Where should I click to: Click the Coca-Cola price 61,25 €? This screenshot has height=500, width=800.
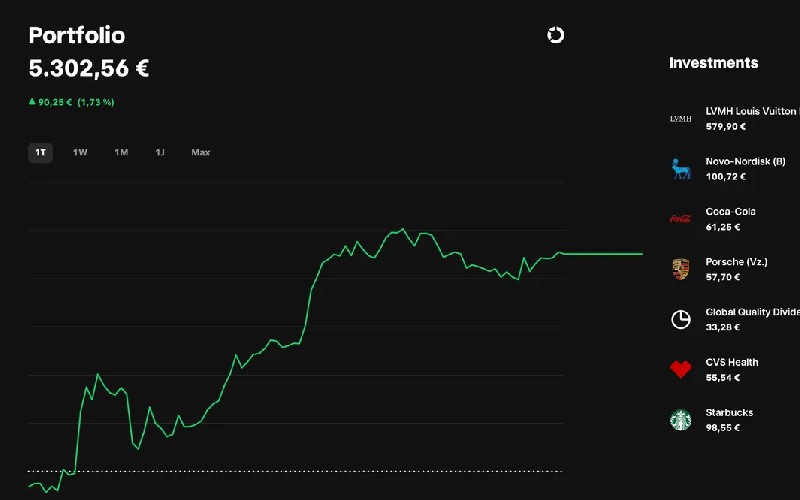click(722, 227)
